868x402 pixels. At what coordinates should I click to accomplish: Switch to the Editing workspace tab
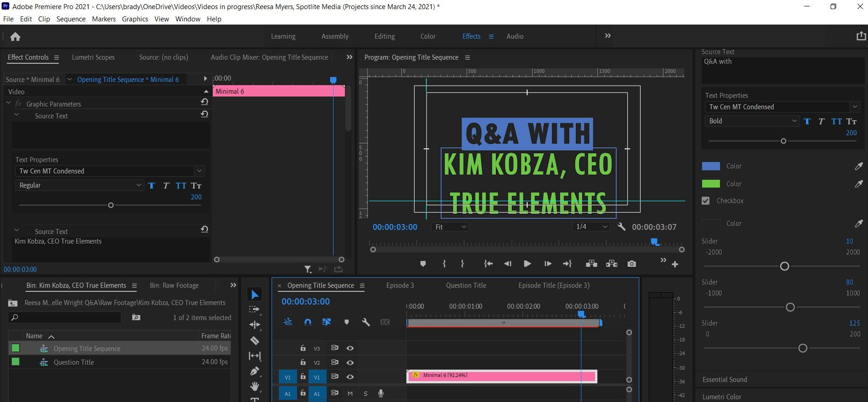[385, 36]
